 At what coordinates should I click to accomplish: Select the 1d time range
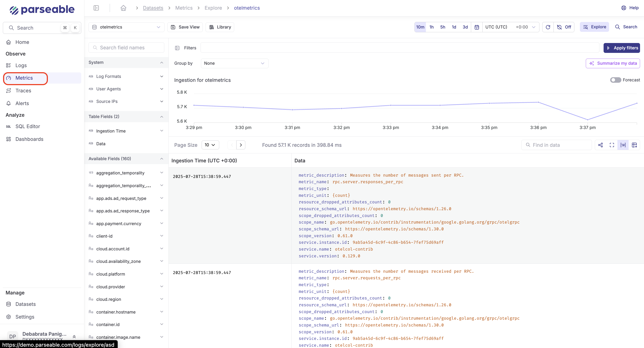pos(454,27)
